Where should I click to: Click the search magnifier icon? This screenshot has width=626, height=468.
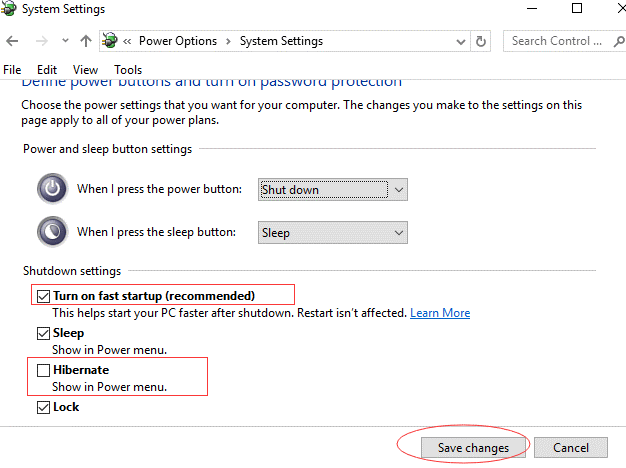pyautogui.click(x=615, y=42)
